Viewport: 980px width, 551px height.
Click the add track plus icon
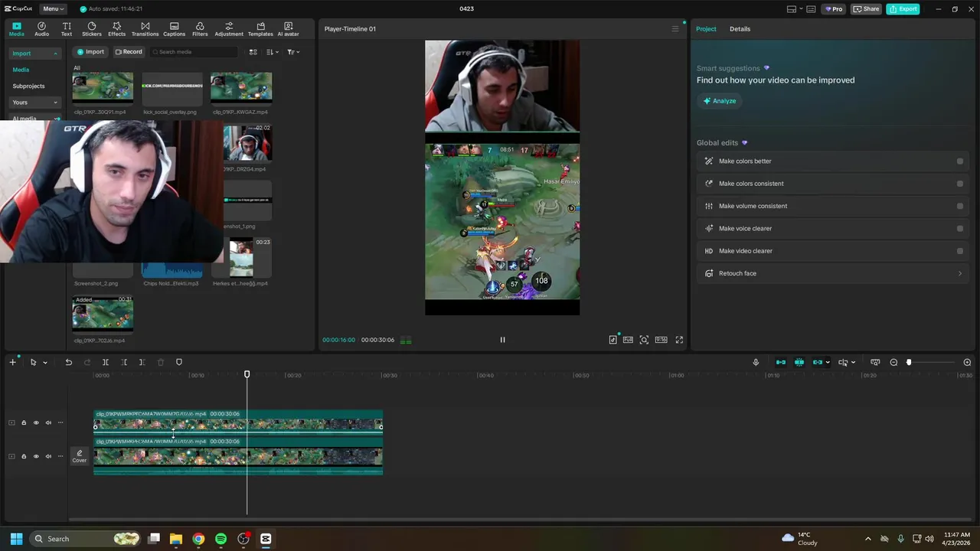point(12,362)
